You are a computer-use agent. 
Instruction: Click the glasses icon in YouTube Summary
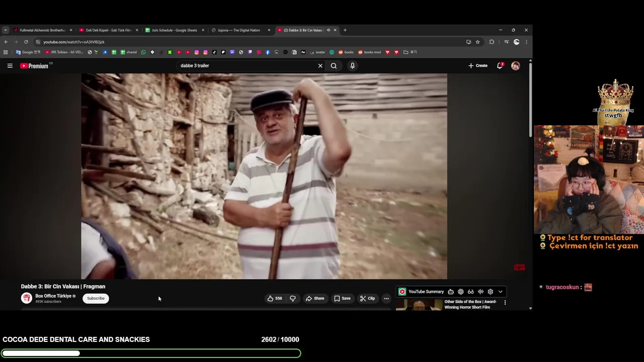click(x=470, y=292)
